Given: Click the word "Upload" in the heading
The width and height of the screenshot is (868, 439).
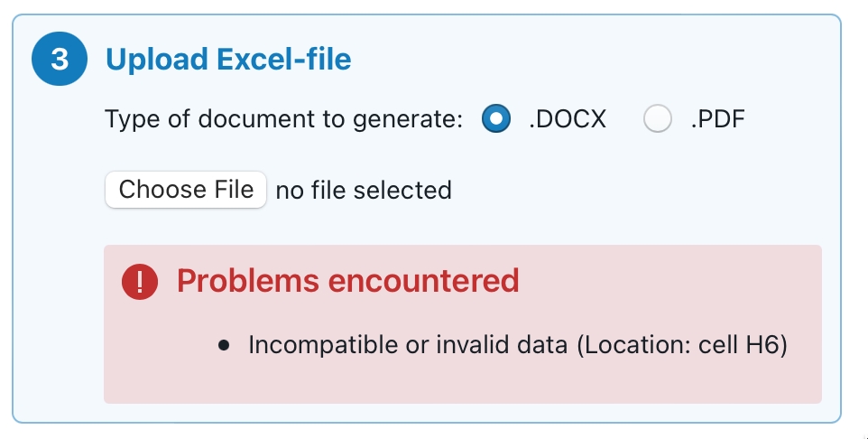Looking at the screenshot, I should point(157,60).
